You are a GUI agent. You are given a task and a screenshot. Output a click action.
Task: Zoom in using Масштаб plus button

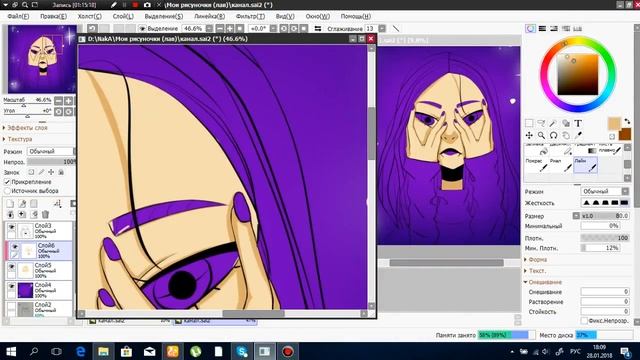click(x=68, y=100)
